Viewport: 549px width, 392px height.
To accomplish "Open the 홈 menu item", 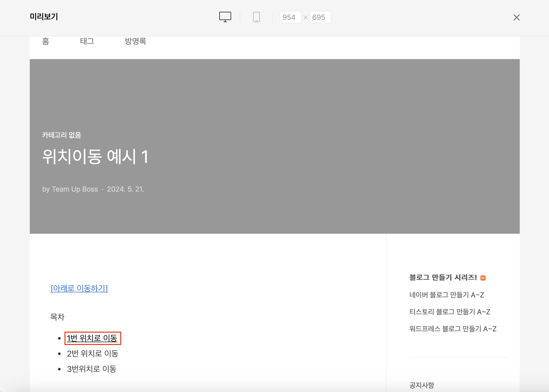I will 45,41.
